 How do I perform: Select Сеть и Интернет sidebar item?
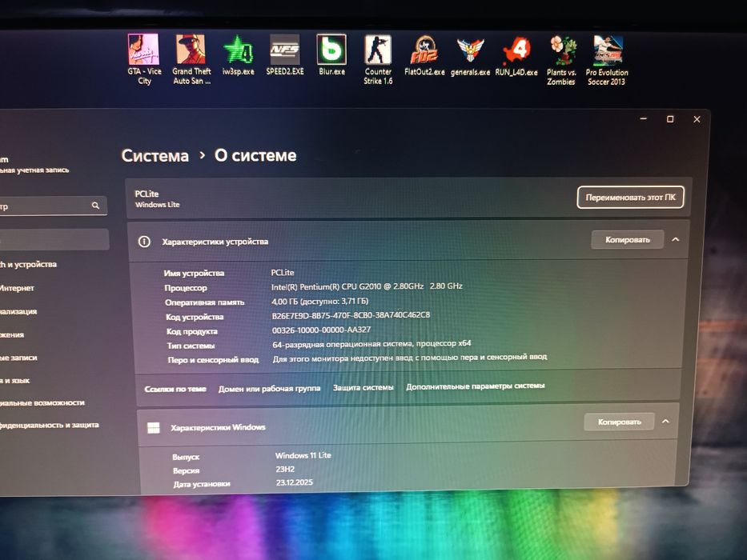click(17, 288)
